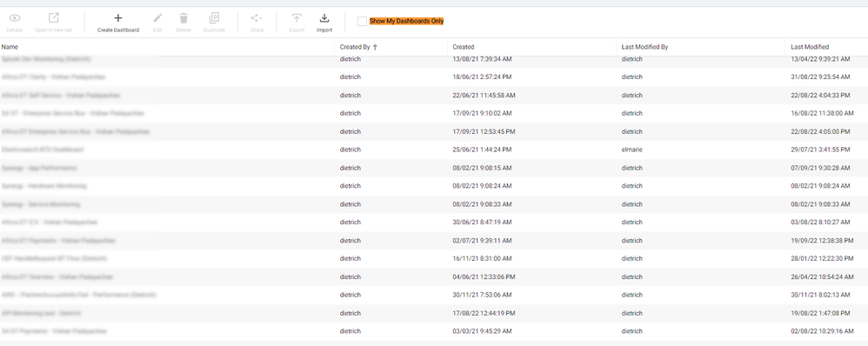The width and height of the screenshot is (868, 346).
Task: Click last modified 13/04/22 9:39:21 AM
Action: tap(820, 59)
